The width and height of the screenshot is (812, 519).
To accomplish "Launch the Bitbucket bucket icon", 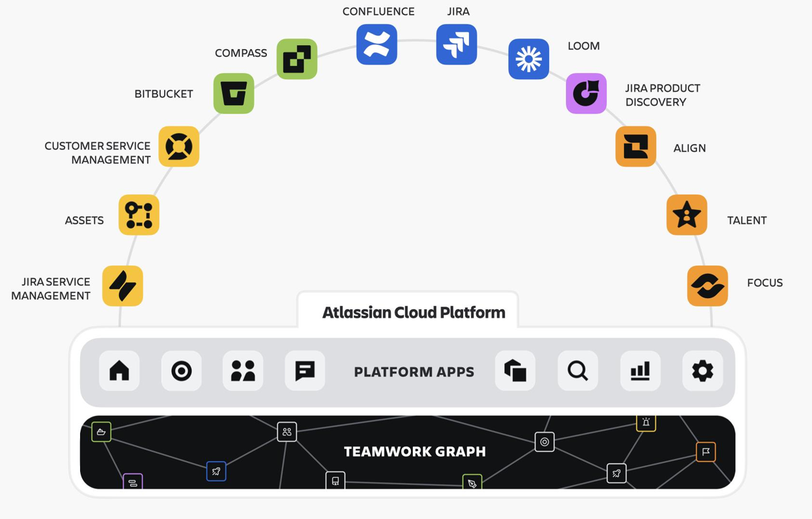I will tap(234, 94).
